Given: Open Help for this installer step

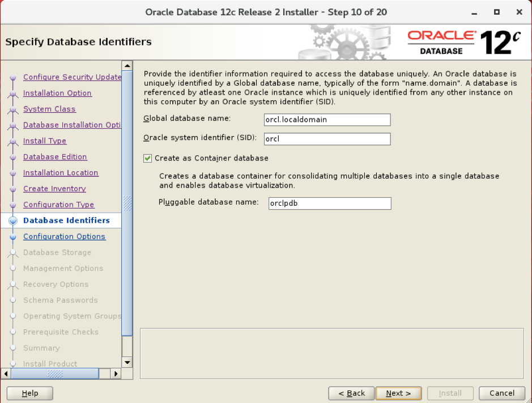Looking at the screenshot, I should (x=29, y=393).
